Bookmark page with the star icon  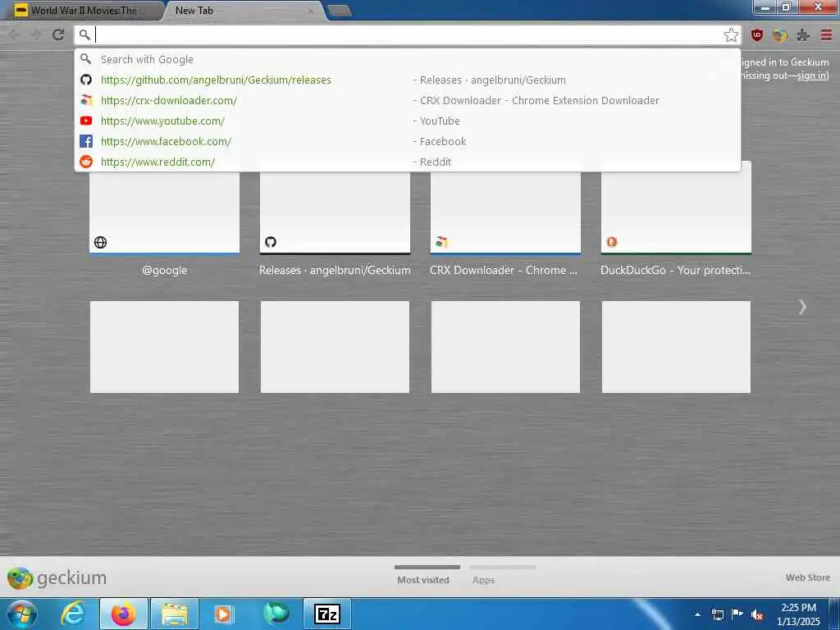731,35
